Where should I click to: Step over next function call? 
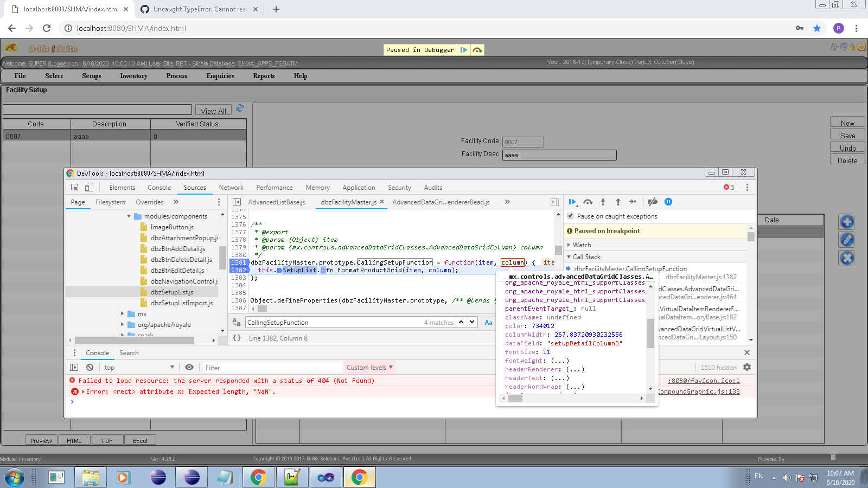tap(588, 202)
